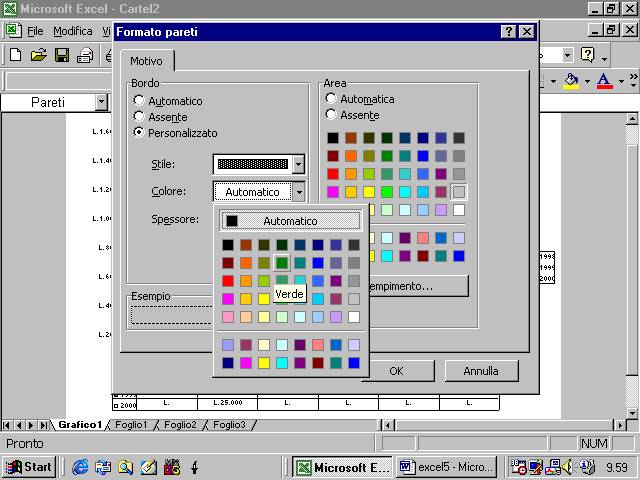Click the horizontal scrollbar left arrow
640x480 pixels.
[x=388, y=425]
